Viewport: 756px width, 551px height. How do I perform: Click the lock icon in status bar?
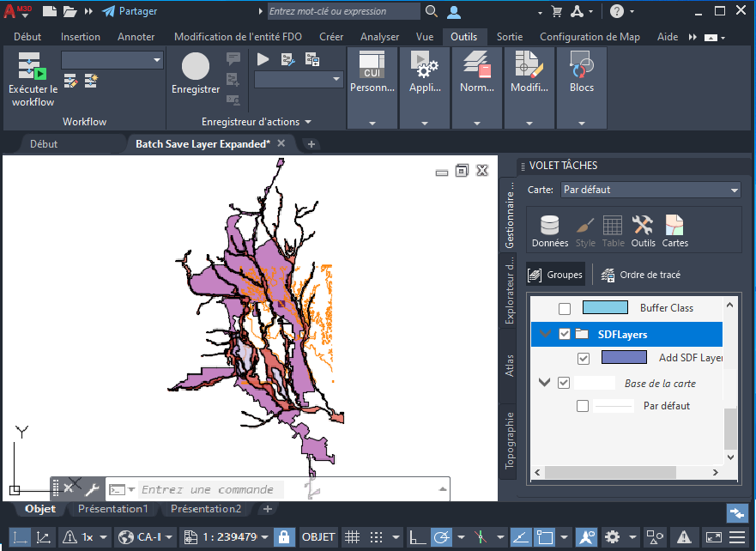coord(284,536)
